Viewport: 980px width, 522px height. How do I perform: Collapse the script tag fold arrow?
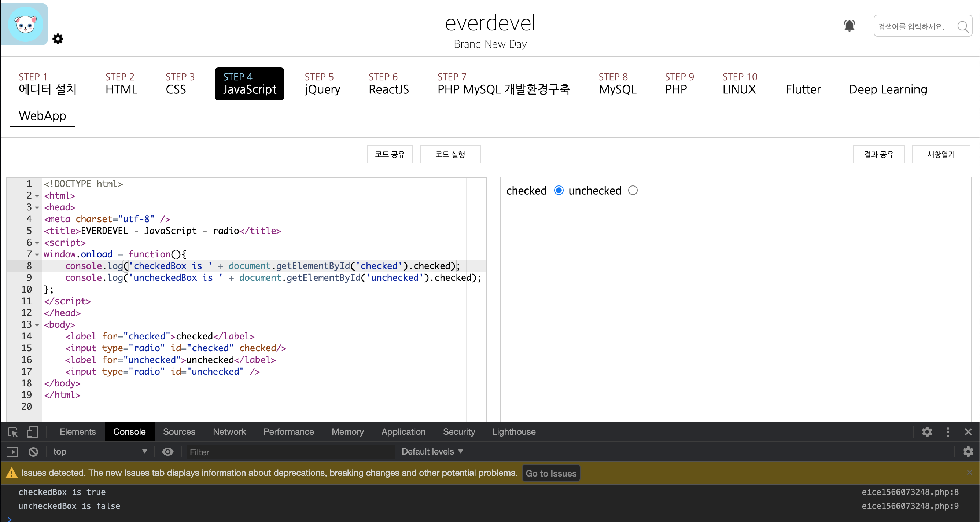[x=37, y=243]
